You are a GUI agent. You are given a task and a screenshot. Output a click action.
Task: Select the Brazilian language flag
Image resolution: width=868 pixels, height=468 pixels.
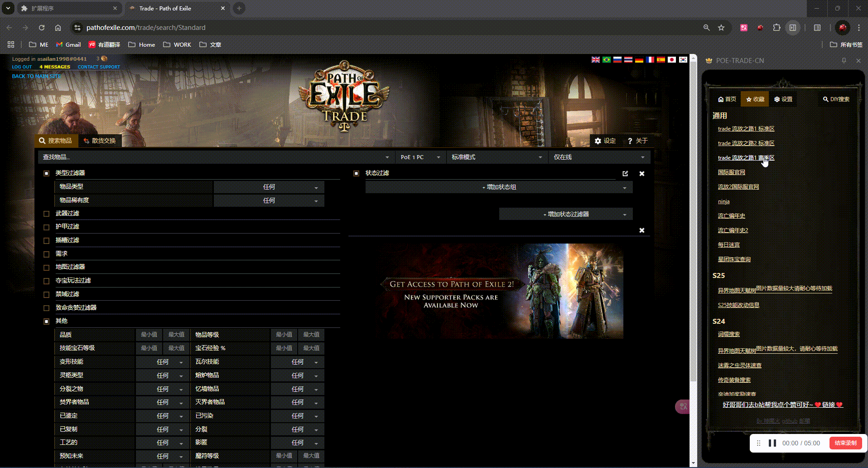(606, 60)
